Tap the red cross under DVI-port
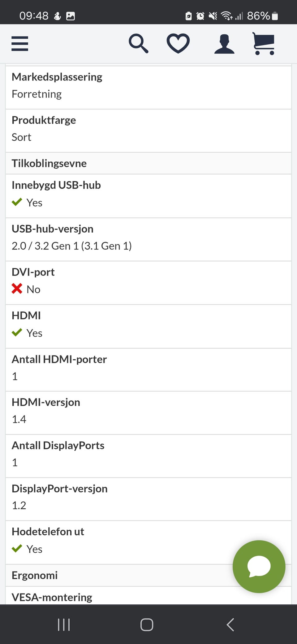Screen dimensions: 297x644 click(17, 289)
